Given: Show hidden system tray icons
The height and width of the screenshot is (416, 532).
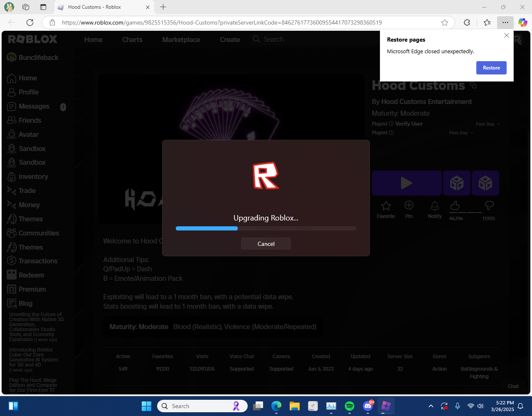Looking at the screenshot, I should [431, 406].
